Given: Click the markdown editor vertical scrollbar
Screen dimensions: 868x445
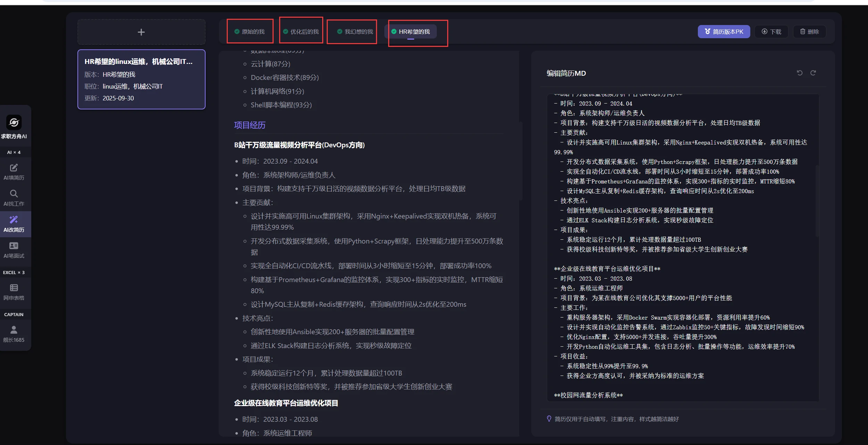Looking at the screenshot, I should point(817,201).
